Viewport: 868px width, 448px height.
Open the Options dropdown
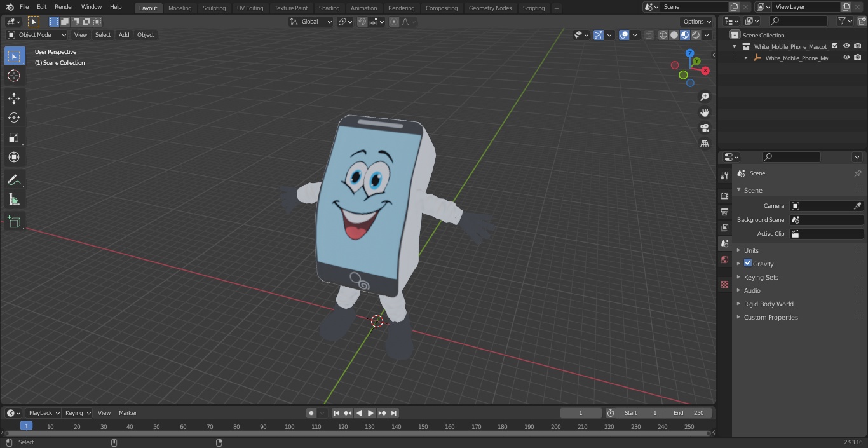point(698,22)
